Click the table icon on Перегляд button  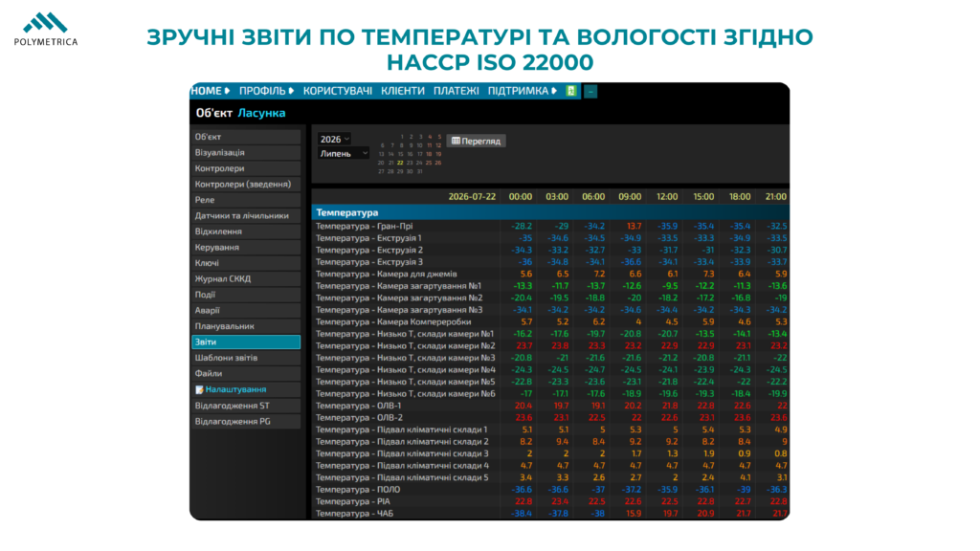456,142
